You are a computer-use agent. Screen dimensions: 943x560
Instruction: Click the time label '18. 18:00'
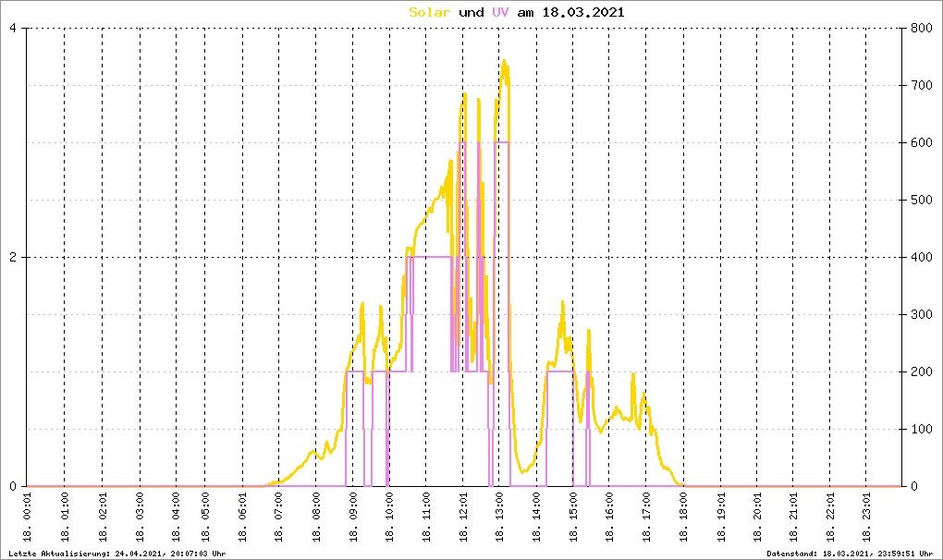(x=683, y=517)
